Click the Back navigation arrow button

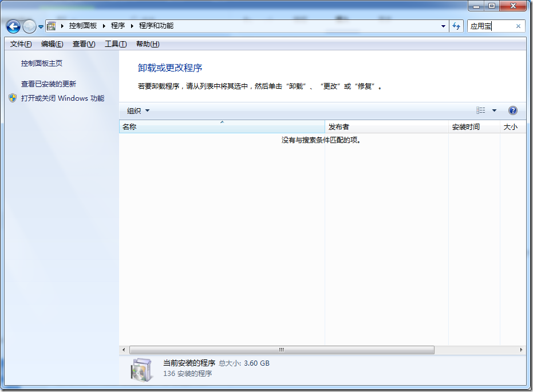click(x=13, y=26)
